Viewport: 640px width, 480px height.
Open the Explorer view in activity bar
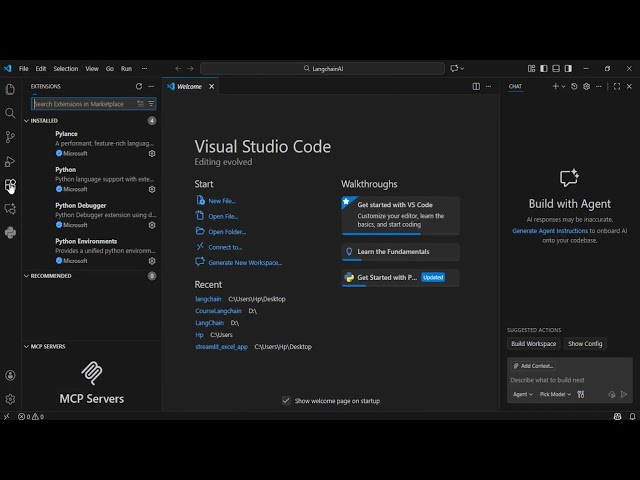click(10, 89)
